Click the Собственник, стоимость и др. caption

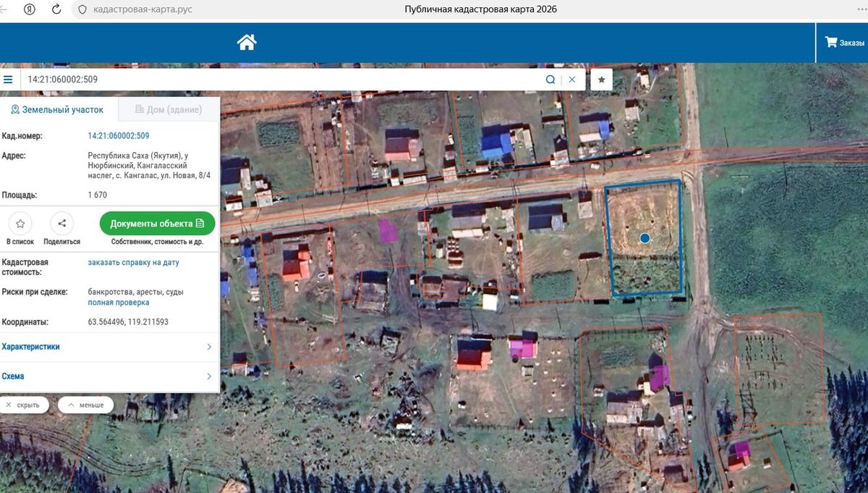pyautogui.click(x=158, y=242)
